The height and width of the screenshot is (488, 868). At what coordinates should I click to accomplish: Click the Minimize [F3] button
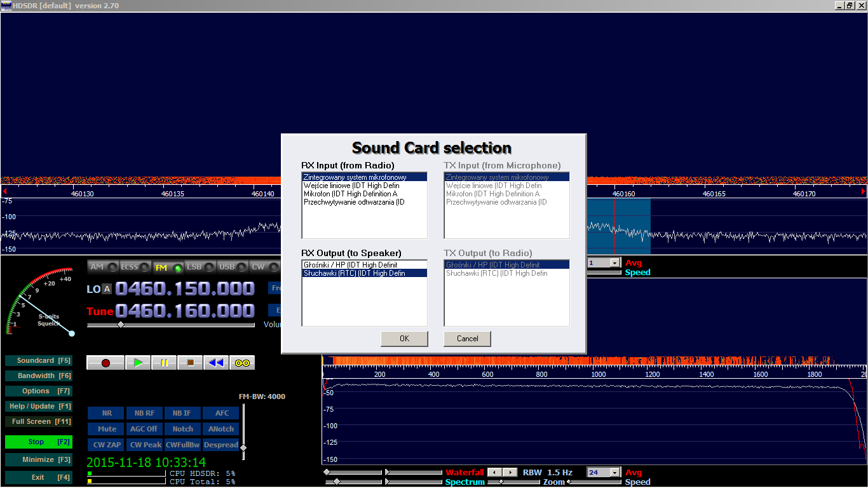point(38,459)
